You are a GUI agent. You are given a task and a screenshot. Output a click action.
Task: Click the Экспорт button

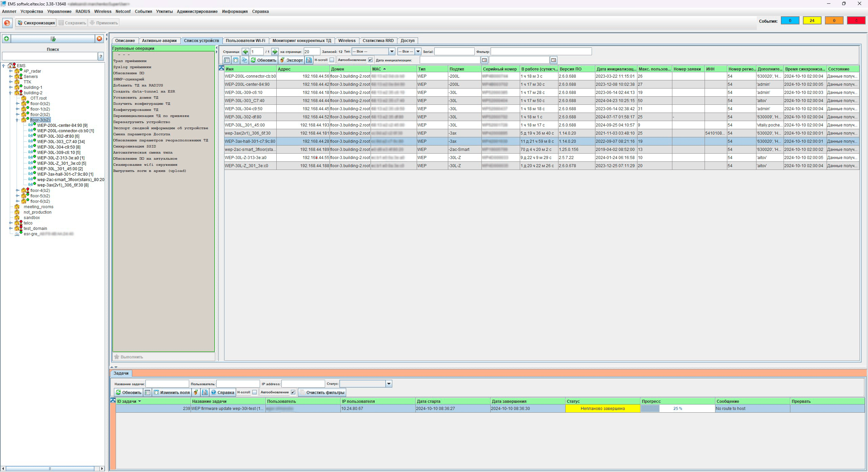click(291, 60)
